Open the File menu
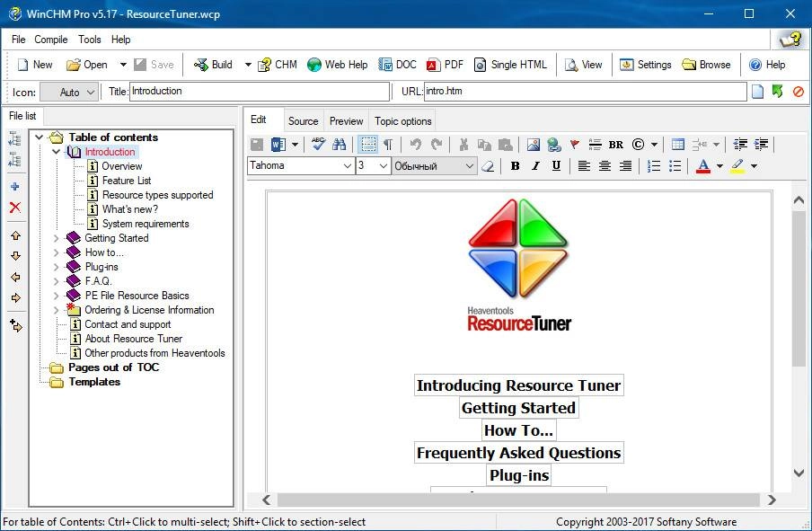This screenshot has width=812, height=531. click(x=18, y=40)
